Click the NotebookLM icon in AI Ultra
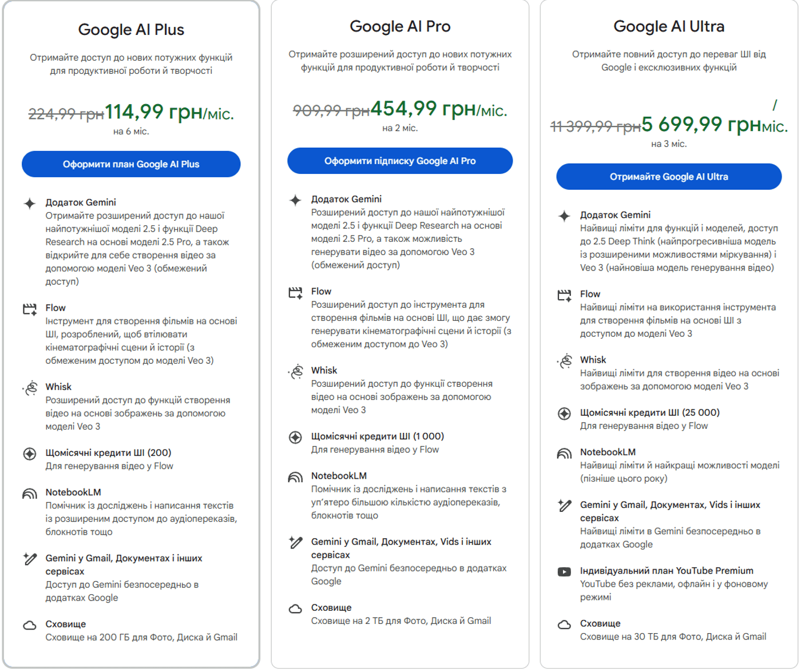The image size is (801, 672). pos(565,454)
